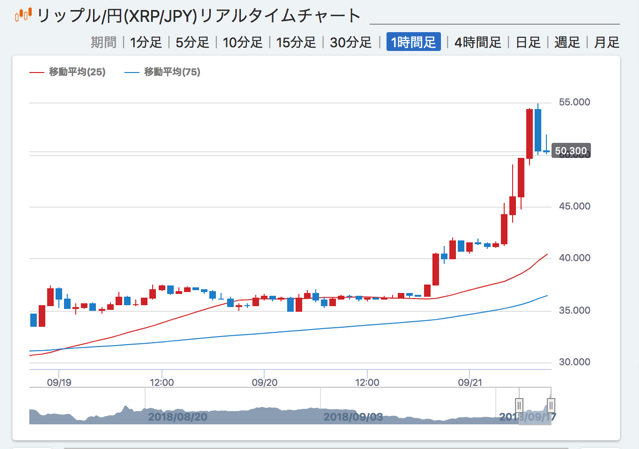Select the 1分足 timeframe
Viewport: 639px width, 449px height.
[x=146, y=42]
